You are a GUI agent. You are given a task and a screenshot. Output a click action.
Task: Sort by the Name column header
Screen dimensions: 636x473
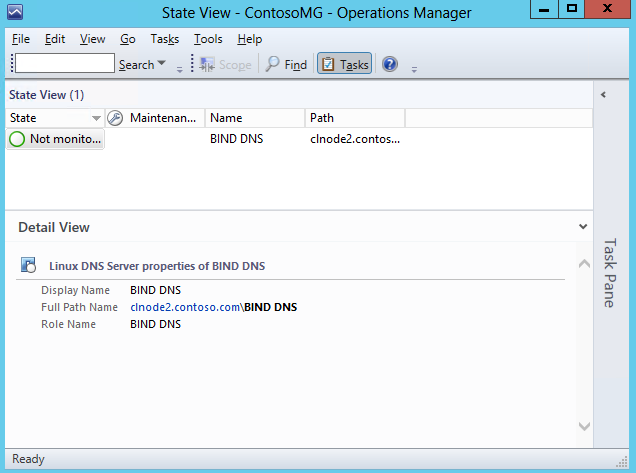tap(254, 118)
